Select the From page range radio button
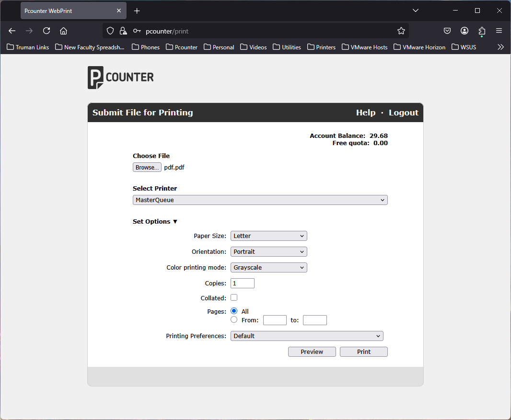511x420 pixels. coord(234,320)
